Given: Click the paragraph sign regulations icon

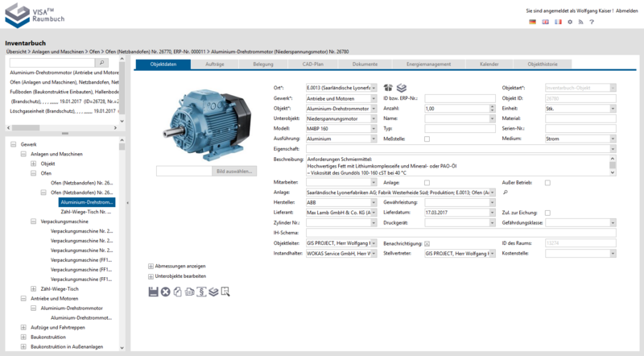Looking at the screenshot, I should [x=201, y=292].
